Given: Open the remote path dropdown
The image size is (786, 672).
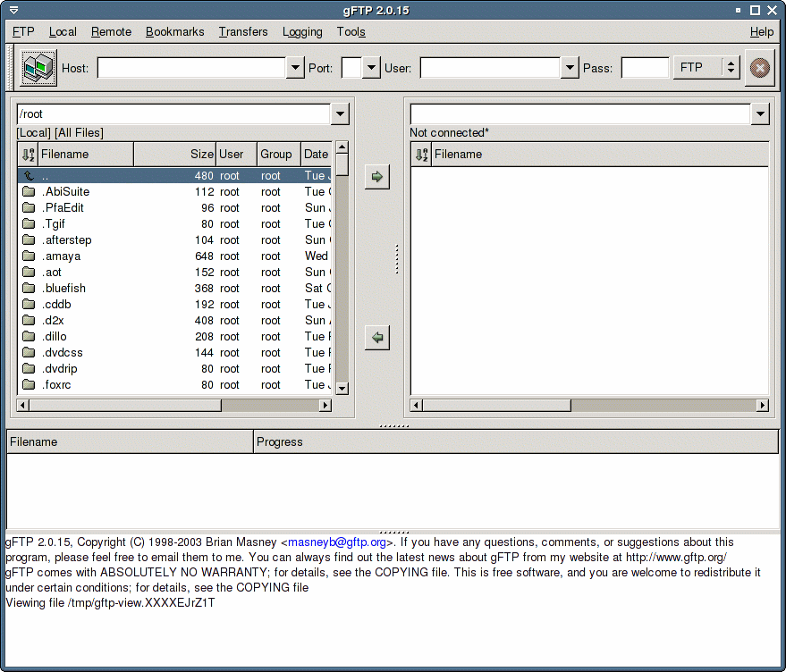Looking at the screenshot, I should point(760,114).
